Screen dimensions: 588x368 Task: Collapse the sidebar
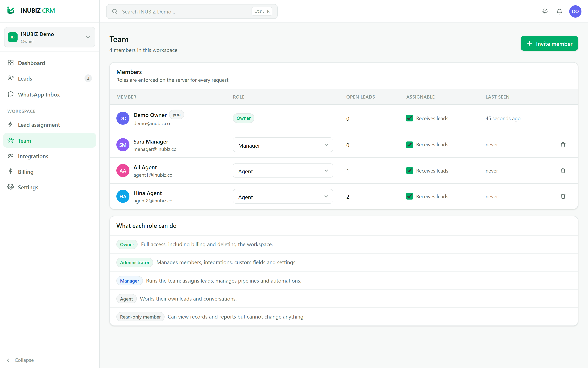(21, 360)
